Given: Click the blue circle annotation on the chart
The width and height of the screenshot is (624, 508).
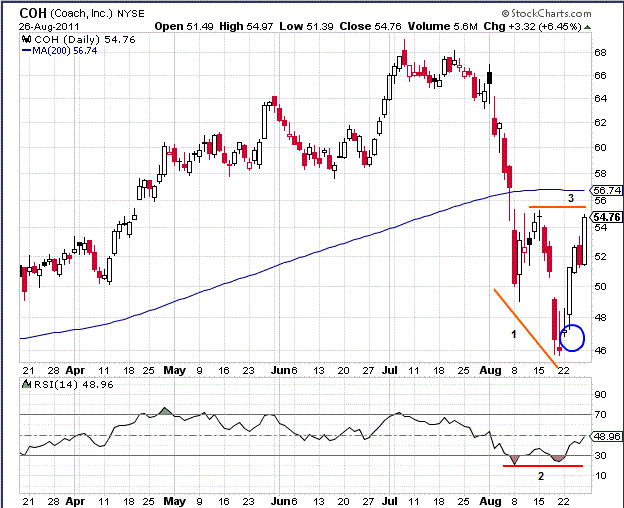Looking at the screenshot, I should click(x=571, y=338).
